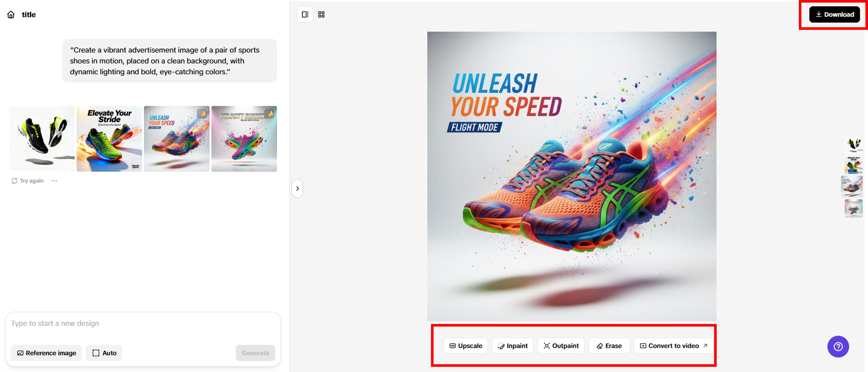Download the generated image
868x372 pixels.
coord(834,15)
